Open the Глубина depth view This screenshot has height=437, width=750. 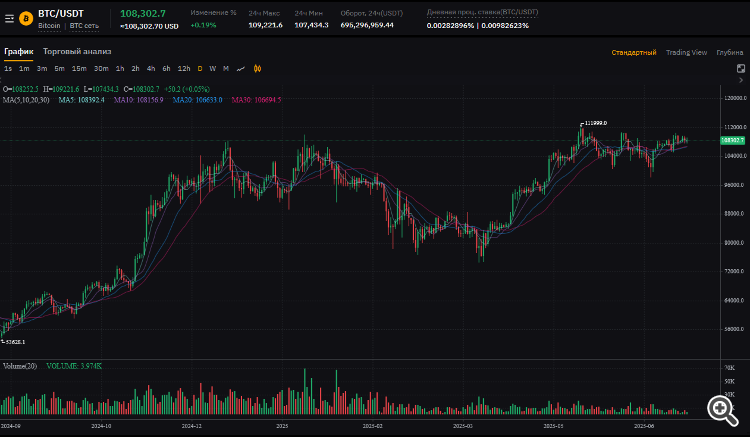729,53
